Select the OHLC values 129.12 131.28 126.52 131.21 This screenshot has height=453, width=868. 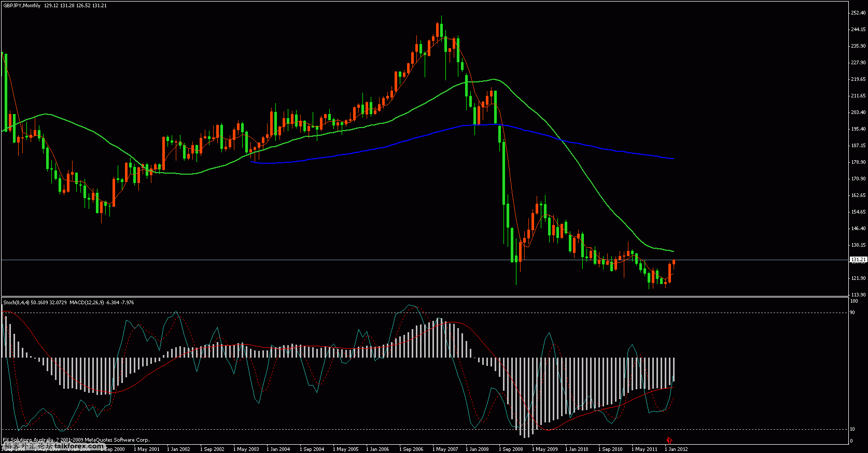tap(76, 6)
